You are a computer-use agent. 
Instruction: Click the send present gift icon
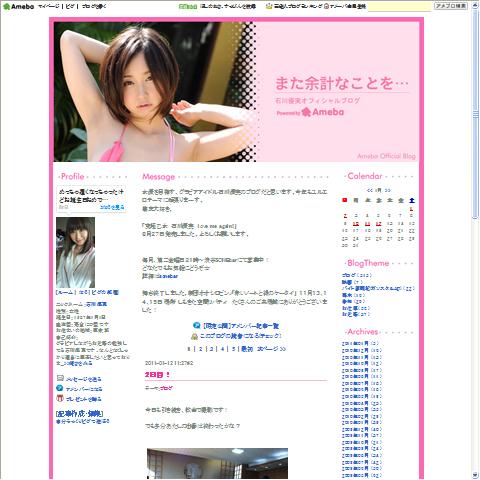click(x=60, y=398)
